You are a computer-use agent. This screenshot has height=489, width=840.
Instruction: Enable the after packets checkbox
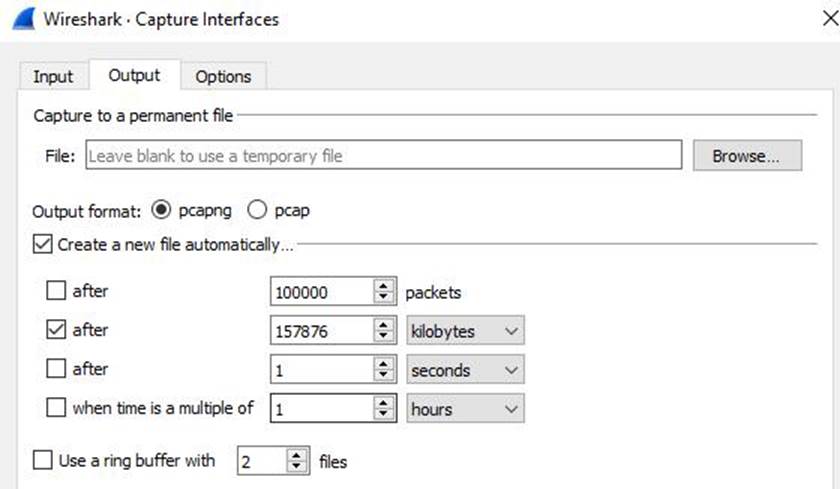coord(57,292)
